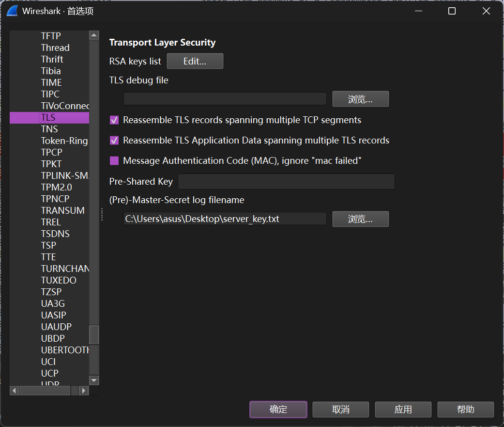
Task: Click the Master-Secret log filename field
Action: 225,219
